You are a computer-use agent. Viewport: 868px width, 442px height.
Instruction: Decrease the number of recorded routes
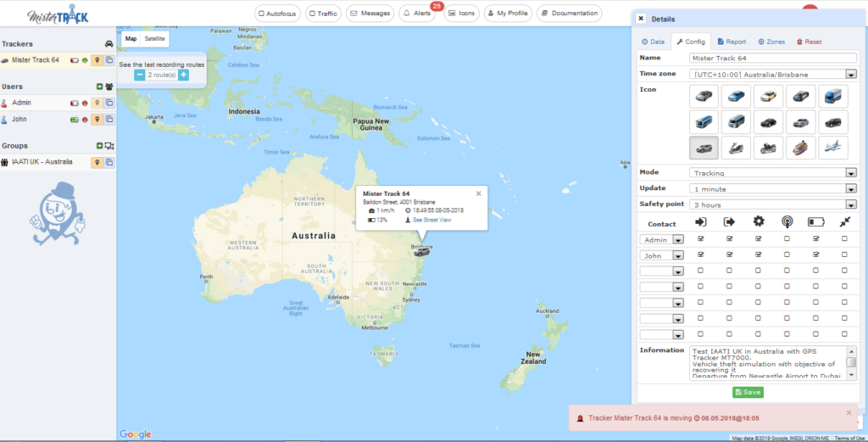140,75
